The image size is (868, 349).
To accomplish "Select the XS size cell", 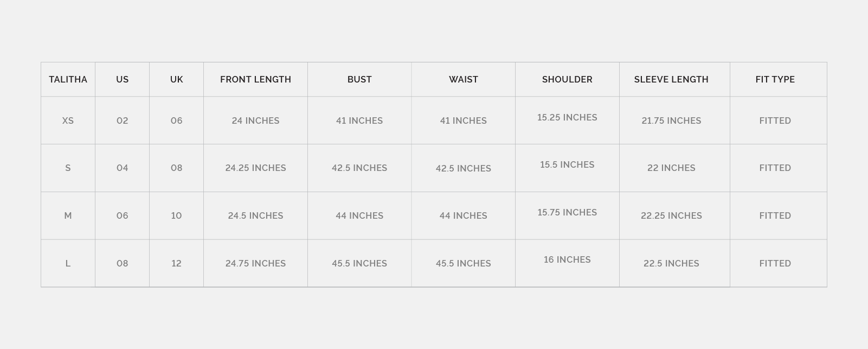I will tap(68, 121).
